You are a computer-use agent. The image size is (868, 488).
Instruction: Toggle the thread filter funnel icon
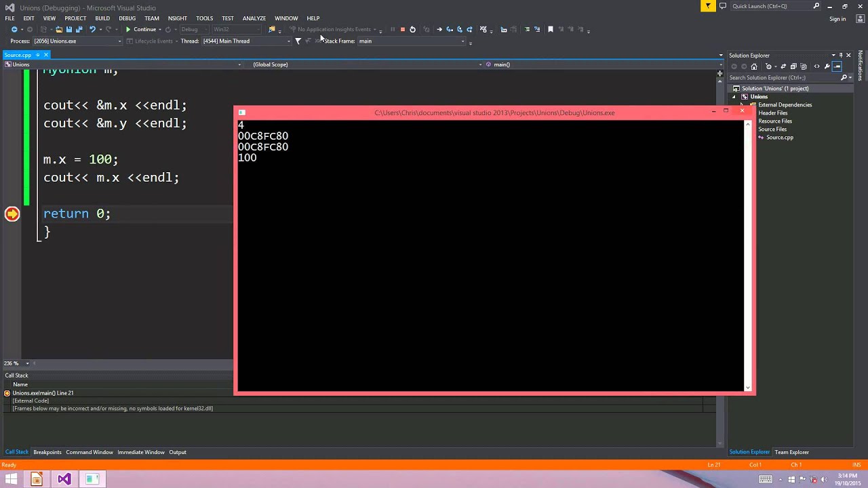click(x=298, y=41)
